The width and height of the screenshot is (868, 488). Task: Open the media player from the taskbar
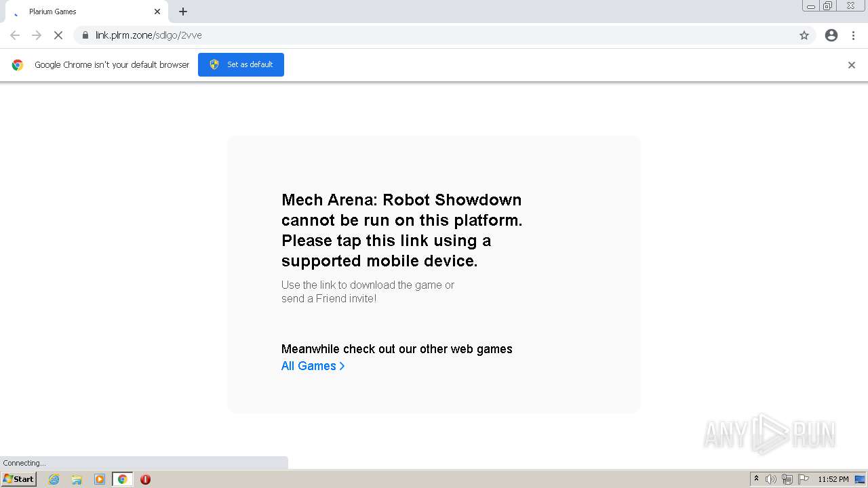[x=100, y=479]
